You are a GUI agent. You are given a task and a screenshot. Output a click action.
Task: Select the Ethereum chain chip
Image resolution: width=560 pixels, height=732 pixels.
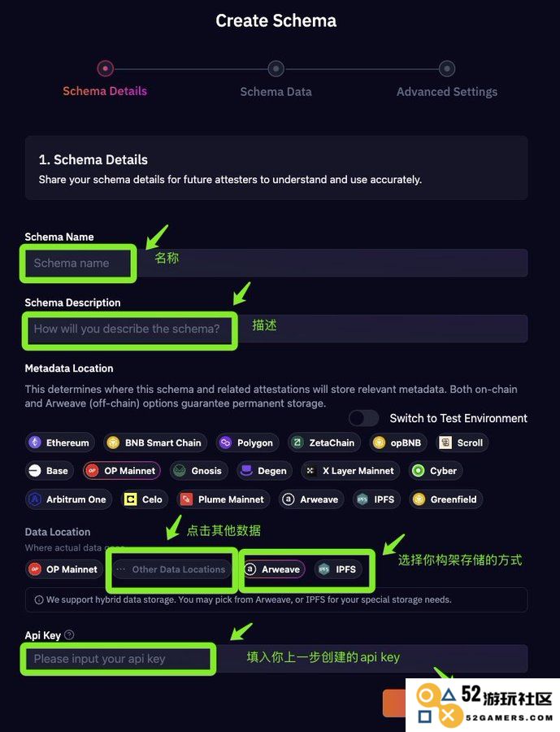59,442
